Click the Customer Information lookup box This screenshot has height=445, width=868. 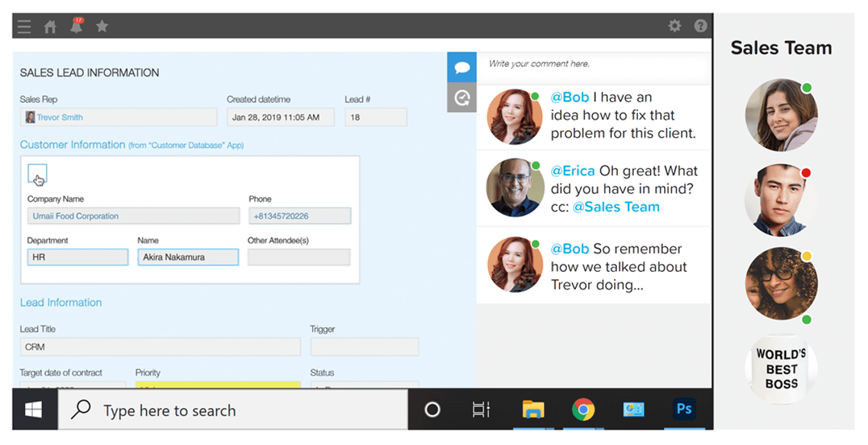point(38,173)
